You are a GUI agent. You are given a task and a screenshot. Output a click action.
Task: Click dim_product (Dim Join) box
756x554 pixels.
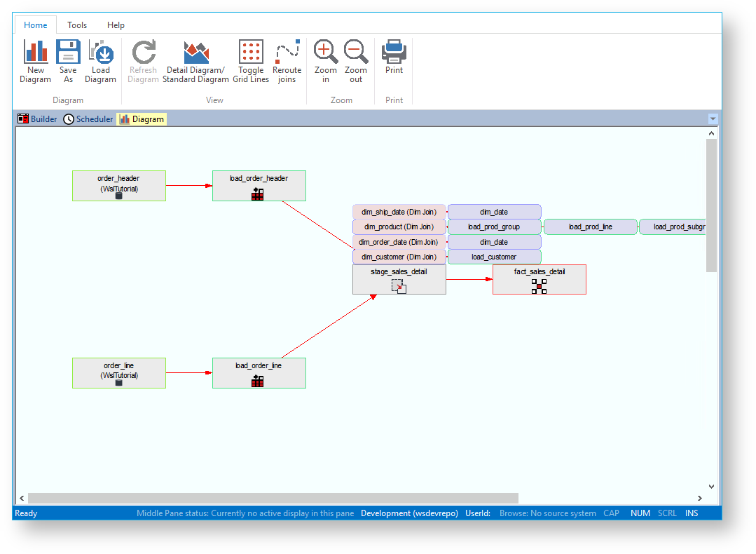click(x=399, y=227)
